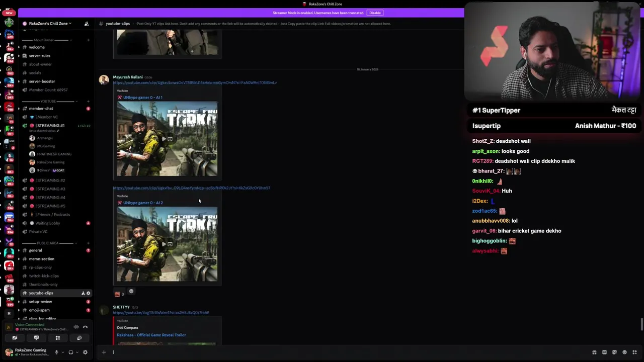The image size is (644, 362).
Task: Add a channel to YOUTUBE category
Action: [x=89, y=101]
